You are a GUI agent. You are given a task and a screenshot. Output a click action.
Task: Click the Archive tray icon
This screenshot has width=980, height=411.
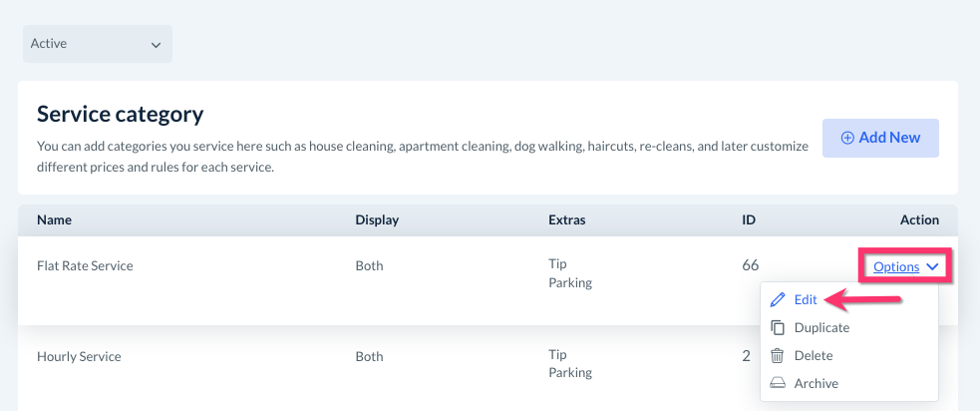click(x=778, y=383)
